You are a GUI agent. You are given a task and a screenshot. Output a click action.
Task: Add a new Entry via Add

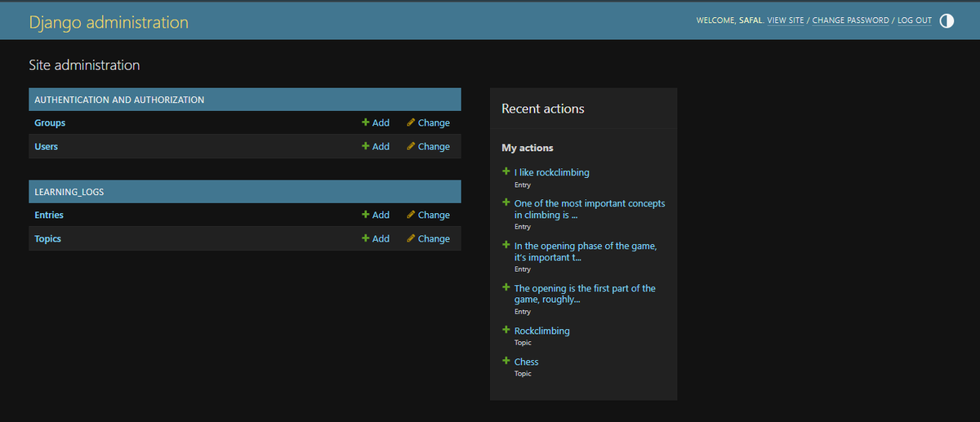tap(376, 215)
